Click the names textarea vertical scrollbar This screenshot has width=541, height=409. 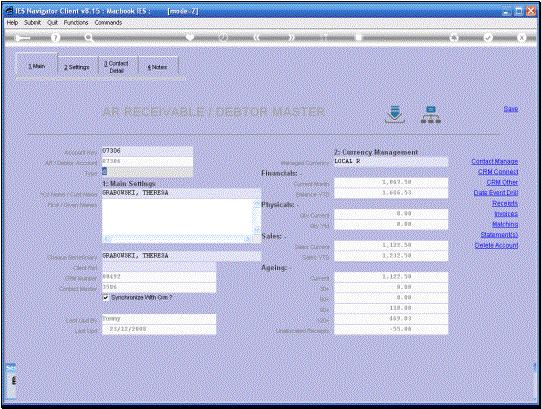(x=257, y=218)
